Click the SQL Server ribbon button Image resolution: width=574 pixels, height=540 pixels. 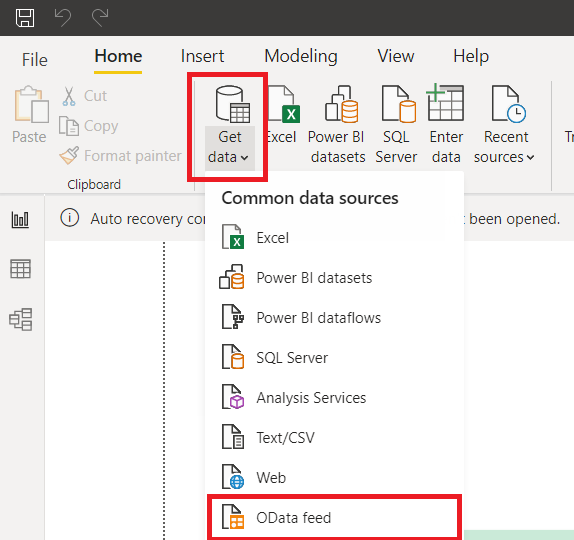[397, 124]
